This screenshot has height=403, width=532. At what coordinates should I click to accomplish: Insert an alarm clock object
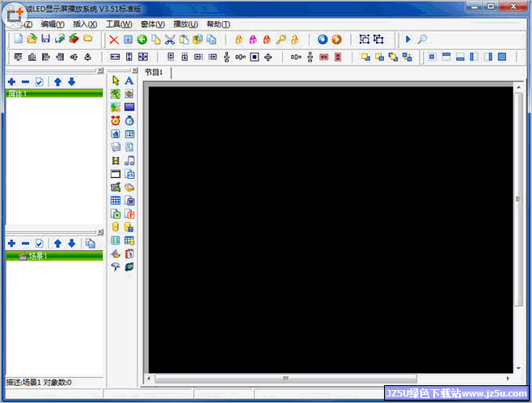click(116, 121)
